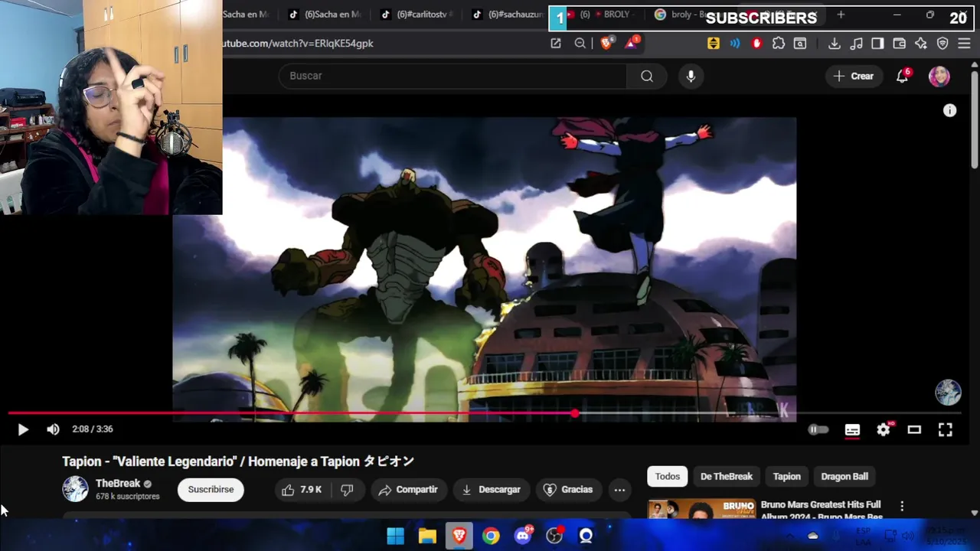The width and height of the screenshot is (980, 551).
Task: Open the Windows Start menu
Action: pos(395,536)
